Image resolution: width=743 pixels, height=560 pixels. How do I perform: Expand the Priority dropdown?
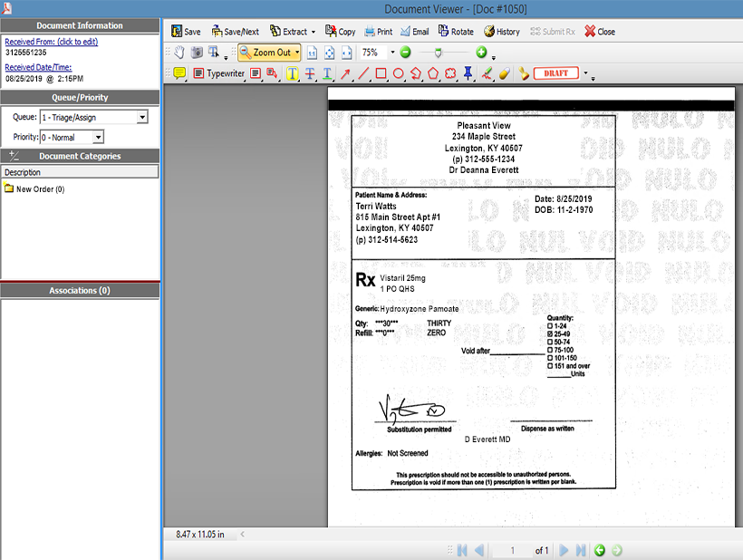coord(99,137)
